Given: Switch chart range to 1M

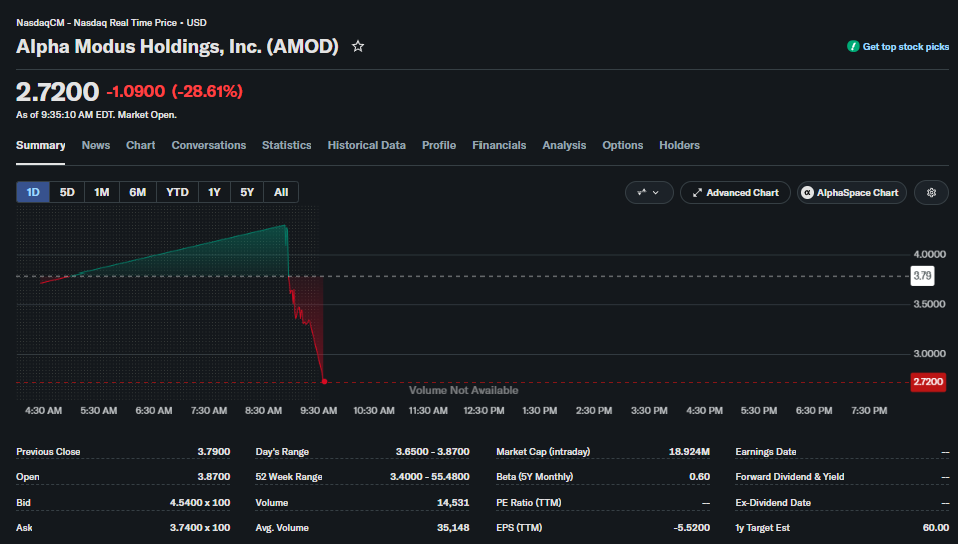Looking at the screenshot, I should (x=101, y=192).
